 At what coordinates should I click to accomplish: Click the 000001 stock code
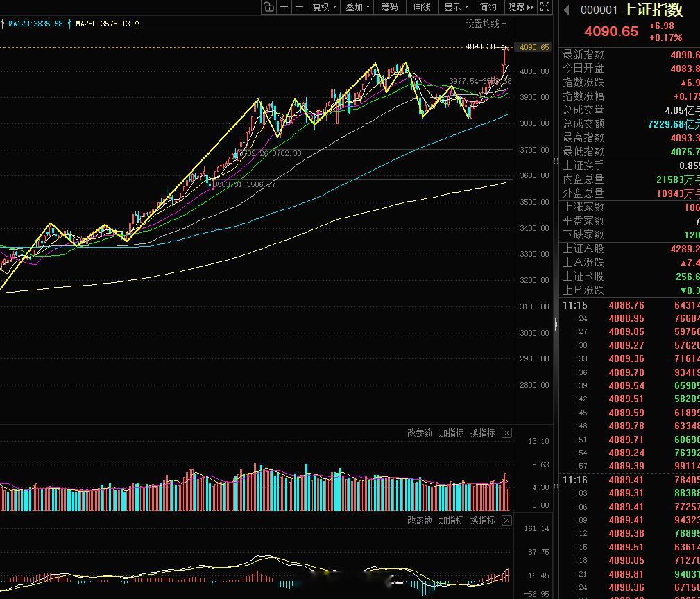click(599, 10)
